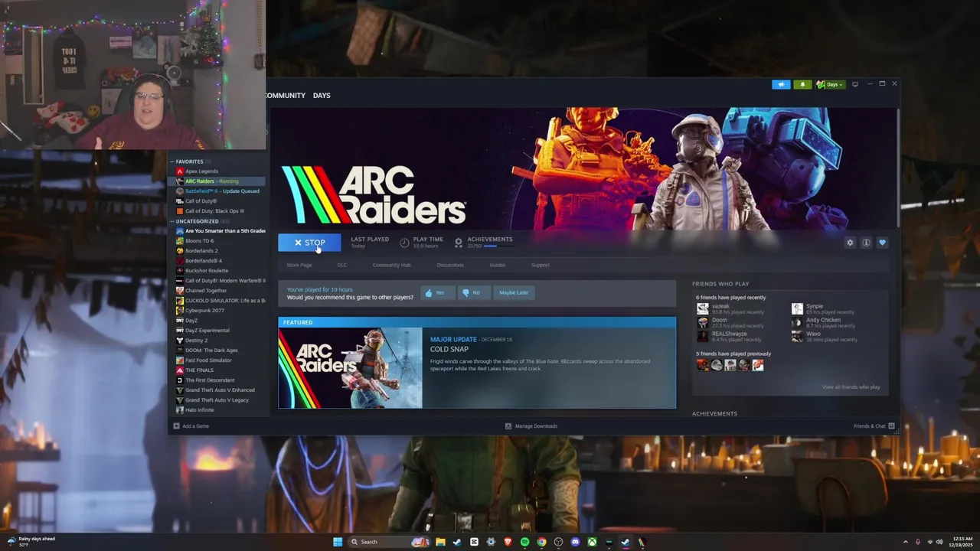Click the blue heart favorite icon

(882, 243)
